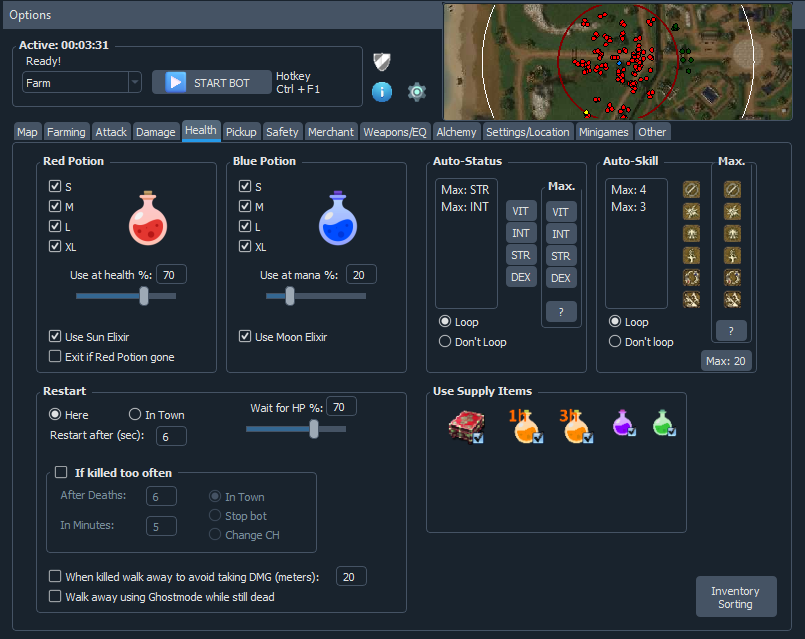Open the blue info icon
805x639 pixels.
pyautogui.click(x=382, y=92)
